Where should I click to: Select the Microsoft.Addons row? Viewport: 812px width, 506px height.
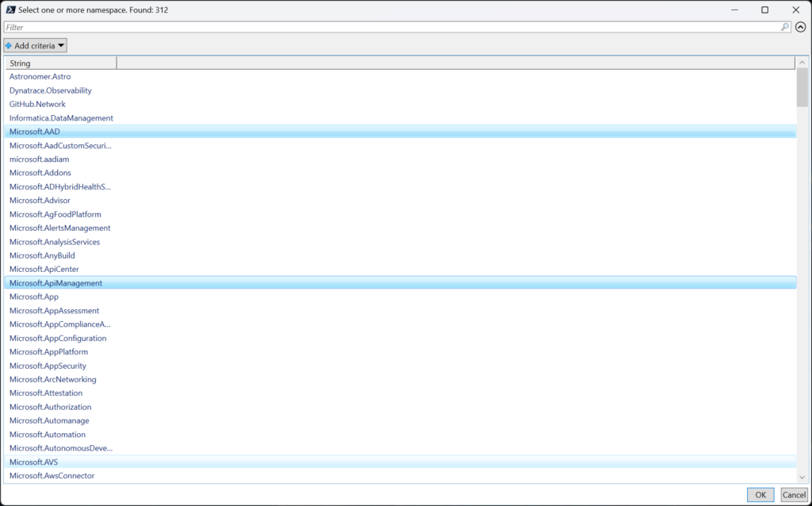pyautogui.click(x=400, y=173)
